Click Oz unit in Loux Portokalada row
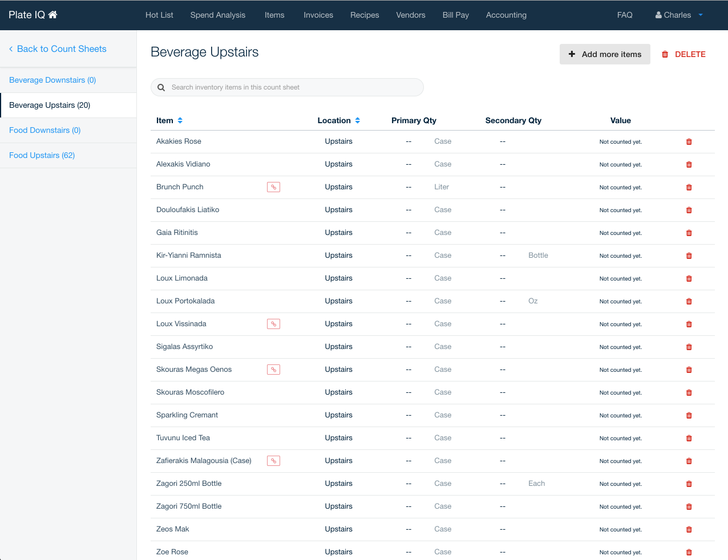This screenshot has width=728, height=560. (x=533, y=301)
